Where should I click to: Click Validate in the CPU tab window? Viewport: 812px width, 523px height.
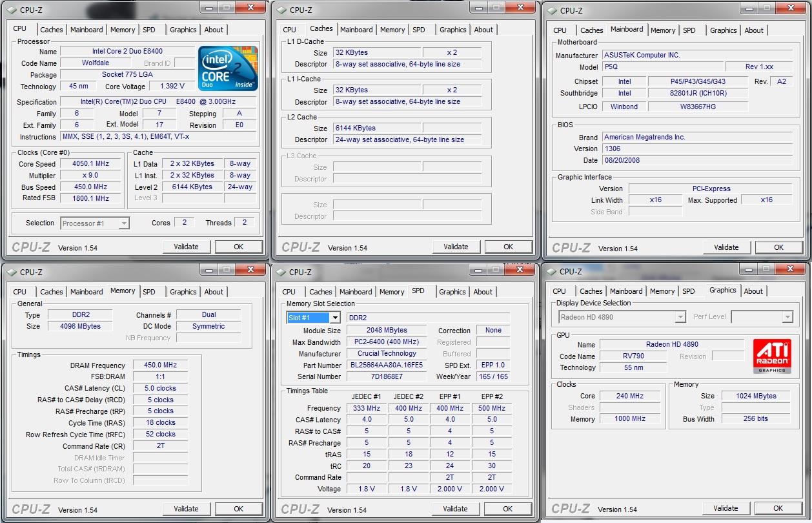(186, 247)
